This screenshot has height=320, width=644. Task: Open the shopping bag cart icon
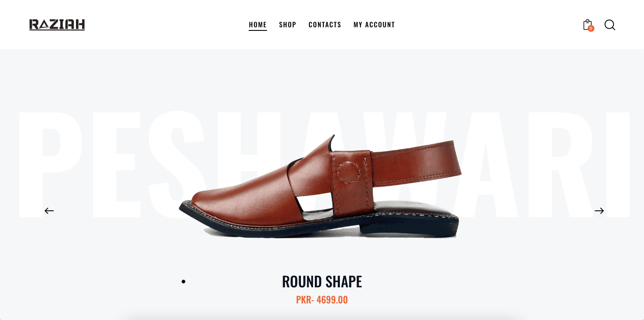pos(587,25)
